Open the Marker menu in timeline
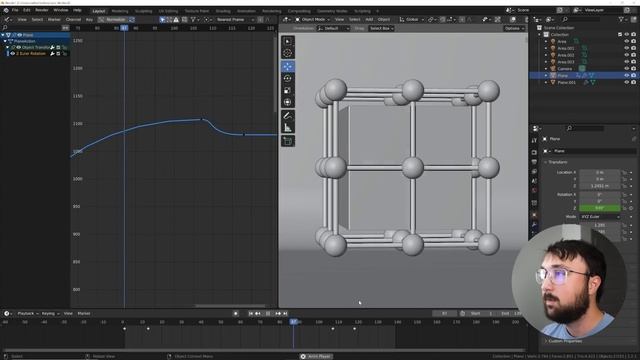The image size is (640, 360). [x=84, y=313]
